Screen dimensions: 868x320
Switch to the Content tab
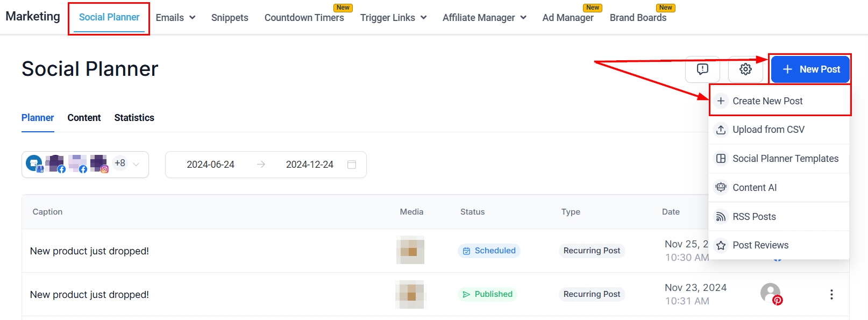point(84,118)
